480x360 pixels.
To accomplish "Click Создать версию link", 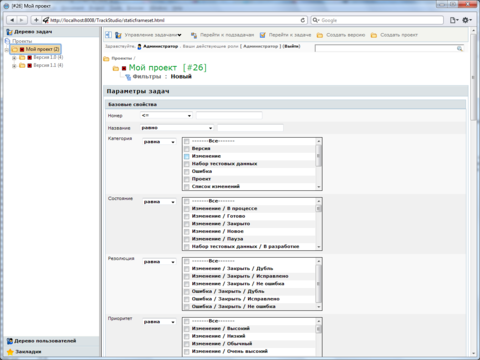I will (x=345, y=35).
